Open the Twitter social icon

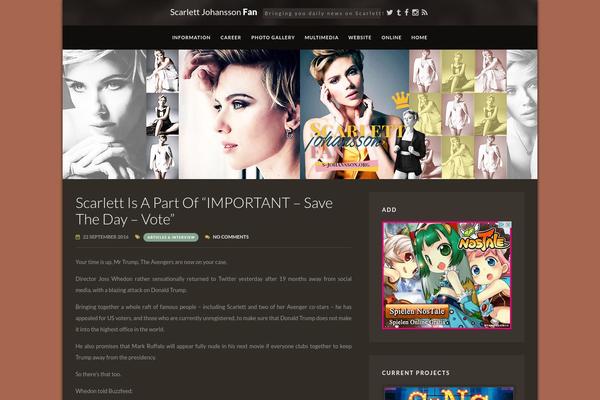pyautogui.click(x=390, y=13)
